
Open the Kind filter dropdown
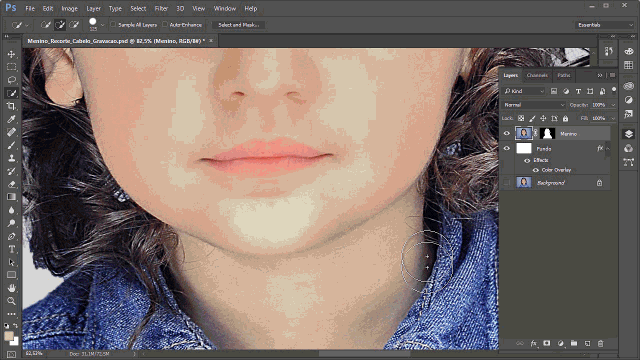(524, 91)
